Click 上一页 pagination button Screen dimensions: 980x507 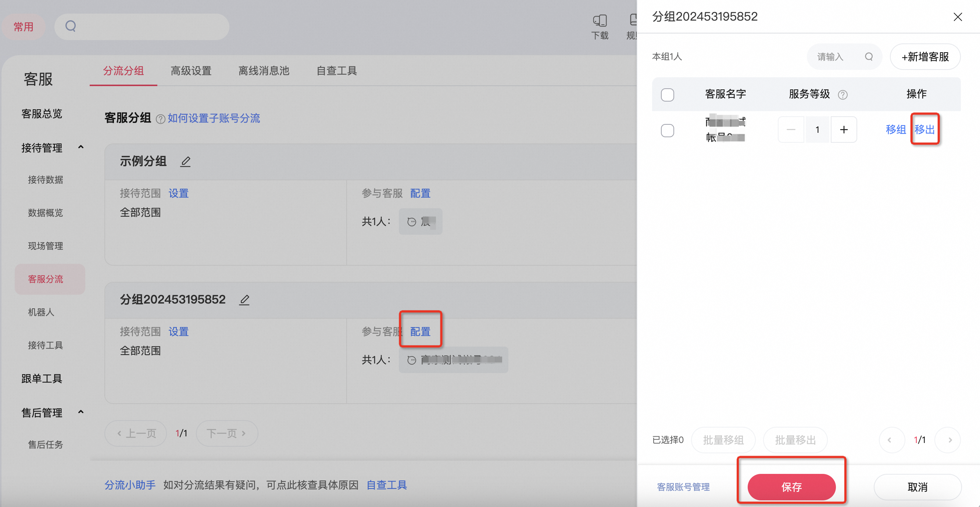[136, 433]
